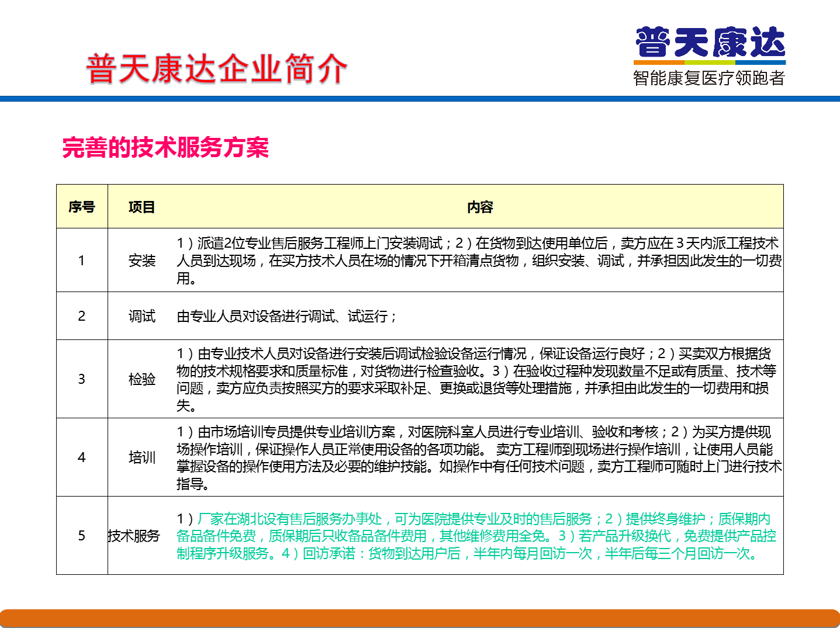Image resolution: width=840 pixels, height=628 pixels.
Task: Click the content starting 由专业技术人员对设备进行安装后调试
Action: 476,379
